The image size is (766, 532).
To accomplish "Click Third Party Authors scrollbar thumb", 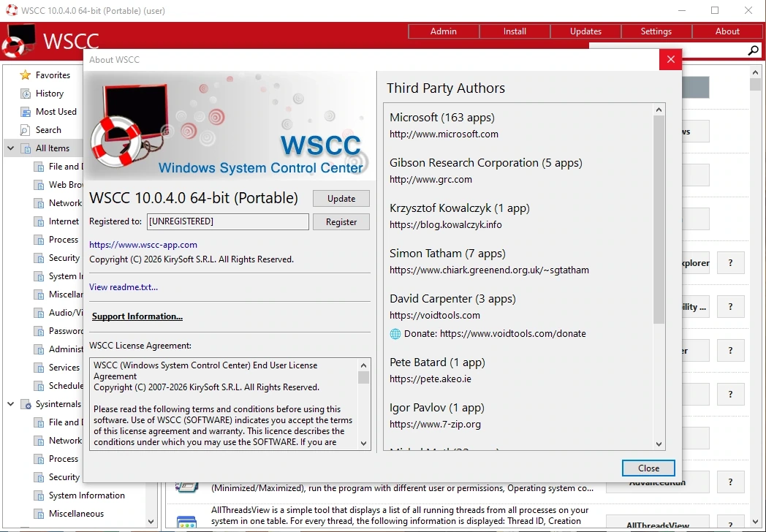I will [x=659, y=220].
